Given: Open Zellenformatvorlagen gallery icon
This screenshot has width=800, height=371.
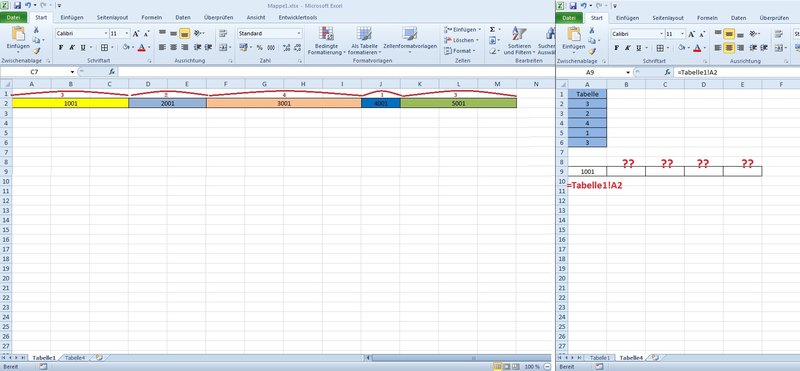Looking at the screenshot, I should click(410, 34).
